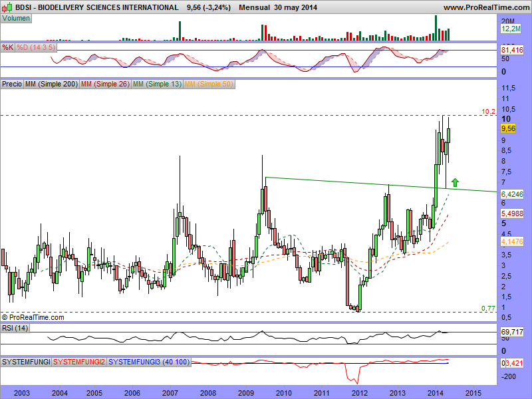Click the 2014 year label on the time axis
This screenshot has height=399, width=532.
[x=436, y=393]
